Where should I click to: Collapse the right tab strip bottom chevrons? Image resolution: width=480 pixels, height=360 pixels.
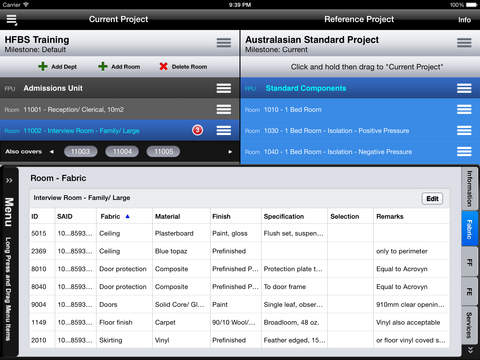(x=470, y=350)
